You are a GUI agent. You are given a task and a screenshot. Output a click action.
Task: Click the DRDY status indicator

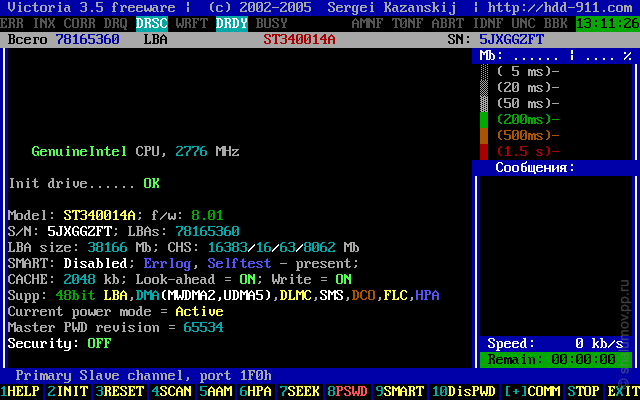point(231,24)
